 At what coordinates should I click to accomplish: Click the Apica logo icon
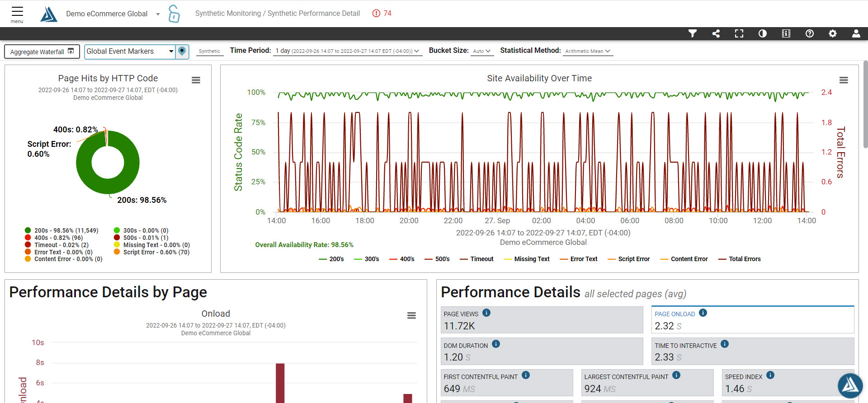[x=49, y=14]
